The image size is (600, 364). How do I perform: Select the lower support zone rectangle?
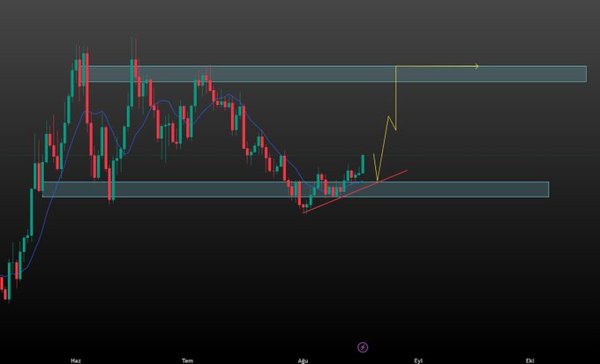(296, 189)
